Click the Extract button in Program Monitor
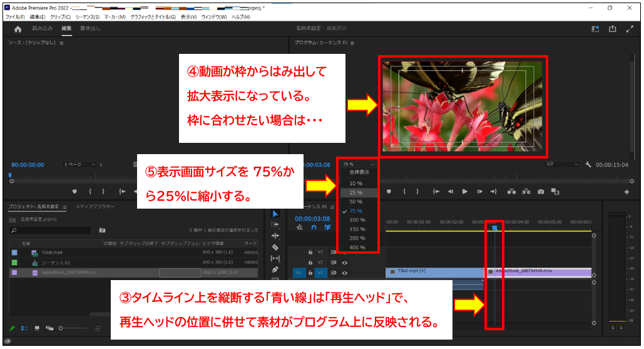The image size is (644, 349). click(526, 192)
